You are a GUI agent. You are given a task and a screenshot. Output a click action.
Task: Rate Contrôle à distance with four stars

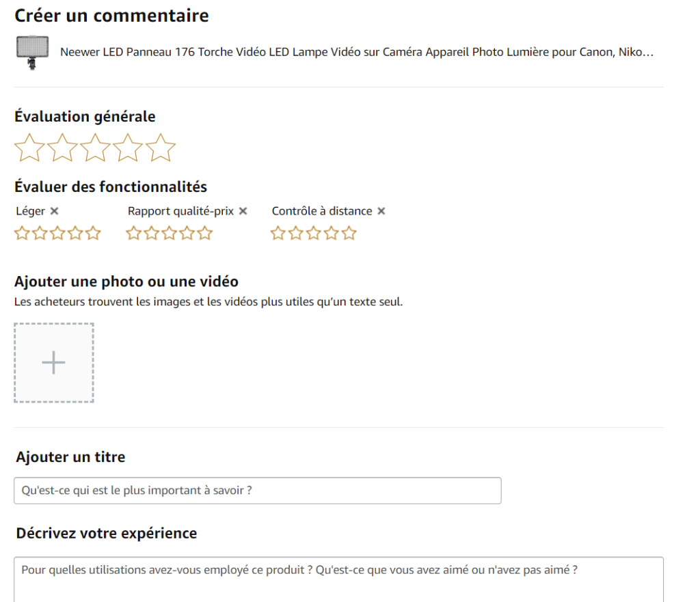click(x=332, y=233)
